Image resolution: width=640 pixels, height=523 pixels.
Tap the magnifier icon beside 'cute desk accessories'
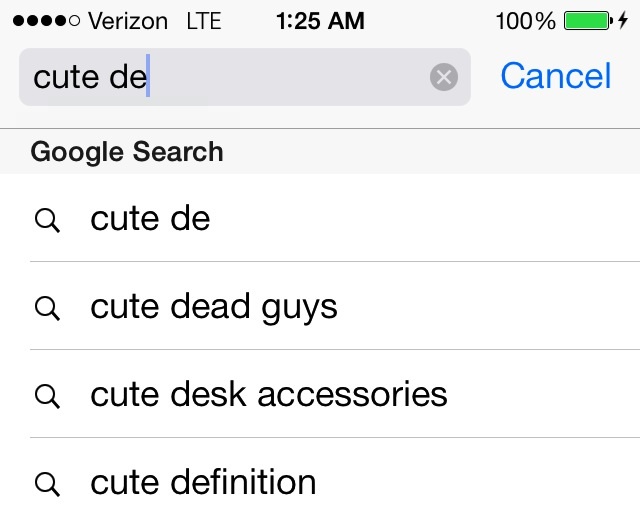point(47,396)
